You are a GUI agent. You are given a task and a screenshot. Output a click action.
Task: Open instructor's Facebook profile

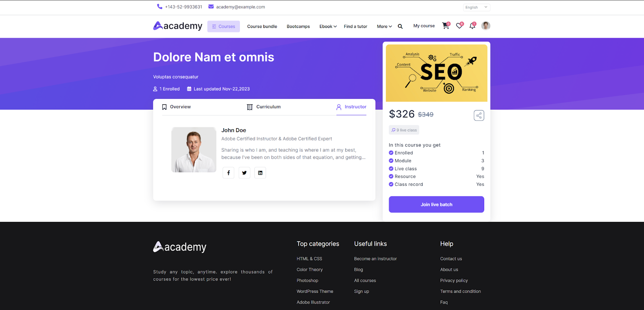[x=228, y=173]
